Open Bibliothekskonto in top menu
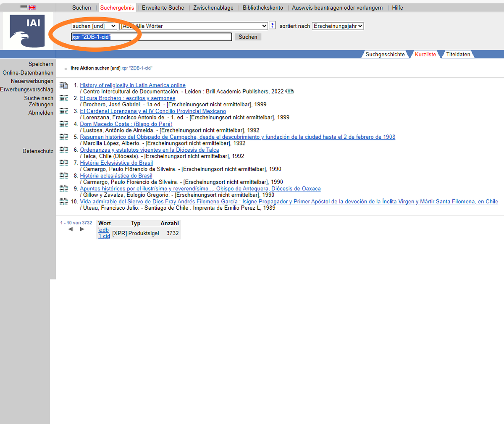The width and height of the screenshot is (504, 424). 263,8
